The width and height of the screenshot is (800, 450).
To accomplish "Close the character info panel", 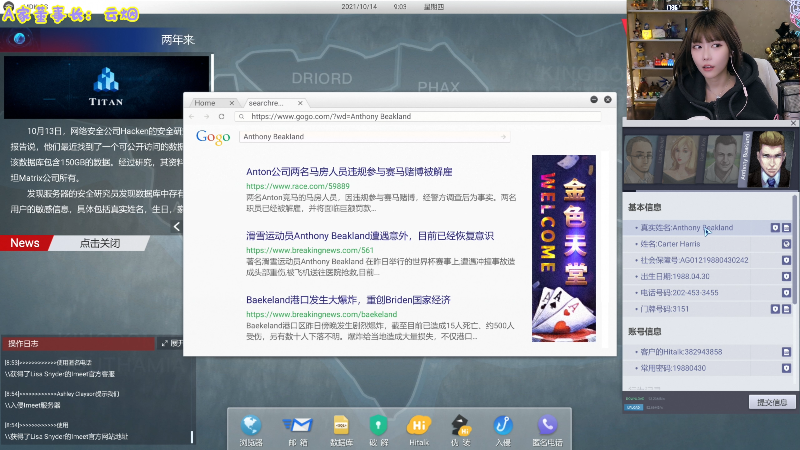I will coord(793,123).
